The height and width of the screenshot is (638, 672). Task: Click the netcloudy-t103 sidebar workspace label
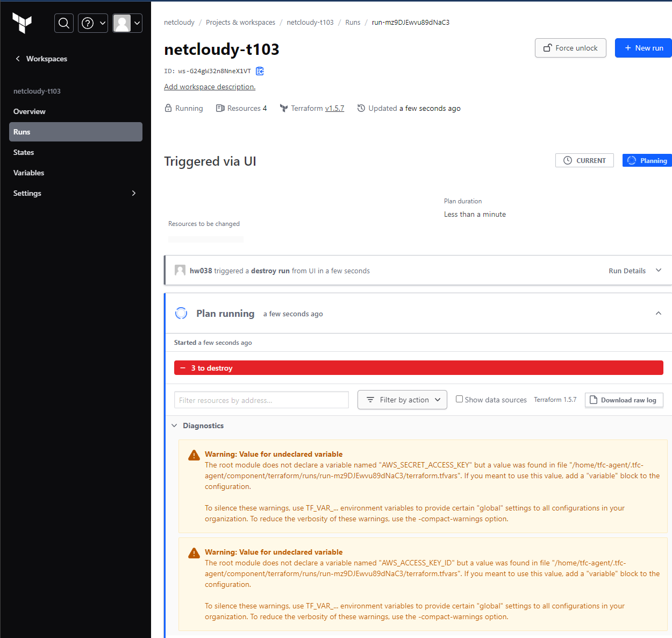tap(37, 91)
